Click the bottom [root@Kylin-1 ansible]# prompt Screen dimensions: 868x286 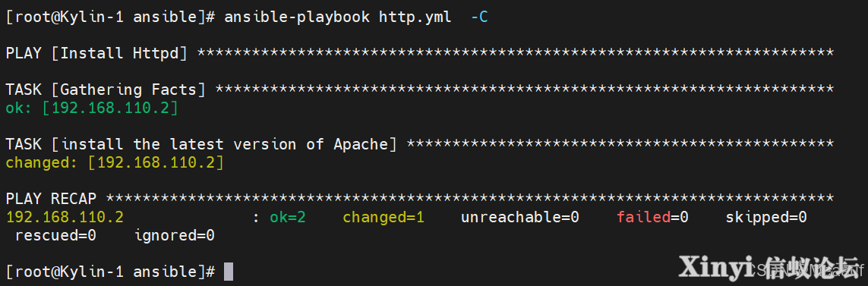click(110, 272)
